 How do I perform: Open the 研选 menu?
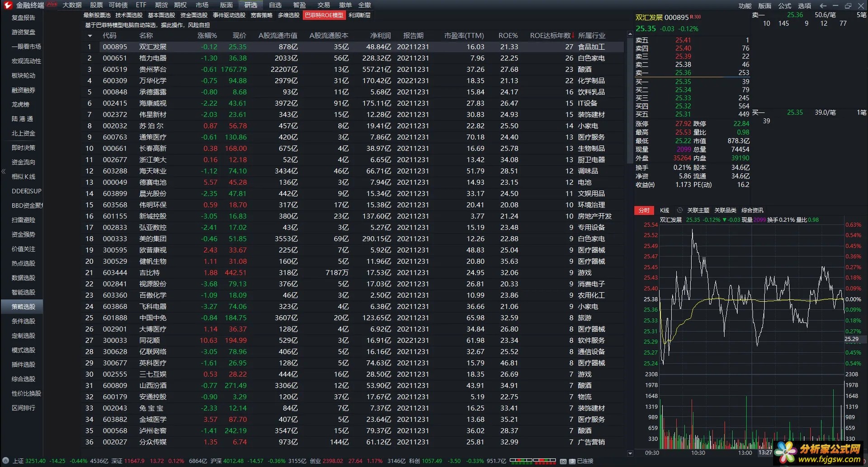click(x=250, y=5)
